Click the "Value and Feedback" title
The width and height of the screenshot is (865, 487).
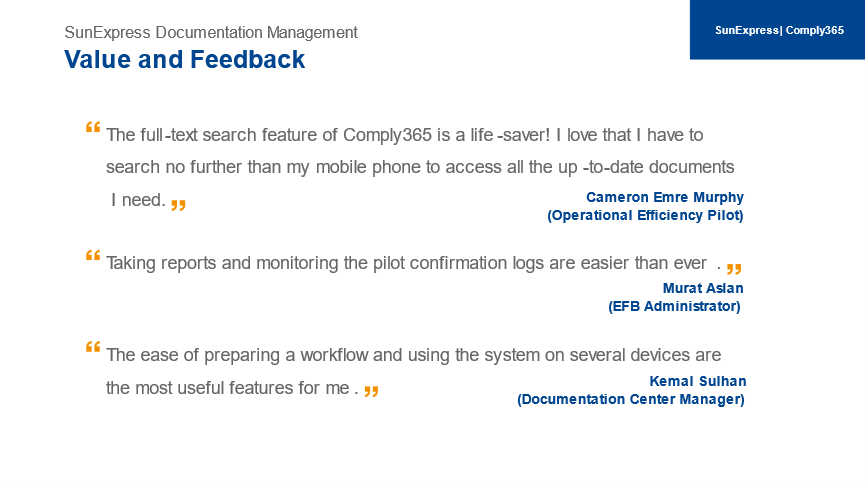(184, 60)
